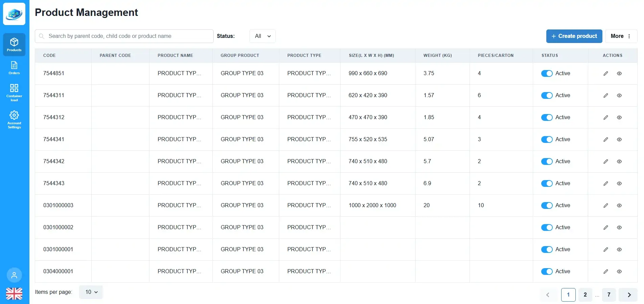Toggle Active status for product 0301000001
The height and width of the screenshot is (304, 644).
(547, 249)
